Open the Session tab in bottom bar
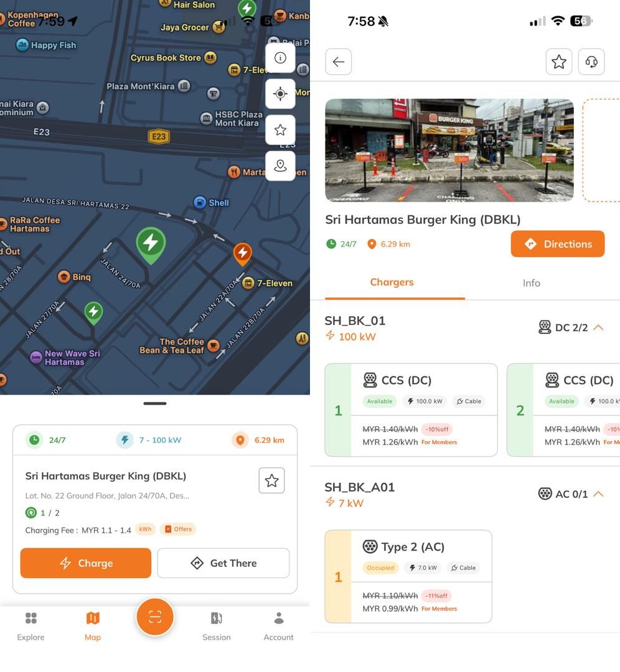The image size is (620, 672). pyautogui.click(x=216, y=625)
